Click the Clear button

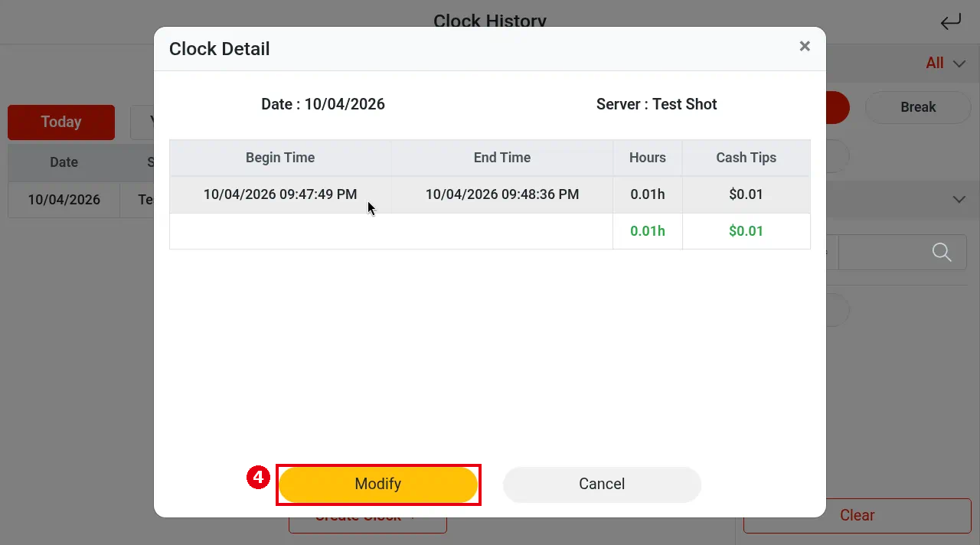(857, 515)
